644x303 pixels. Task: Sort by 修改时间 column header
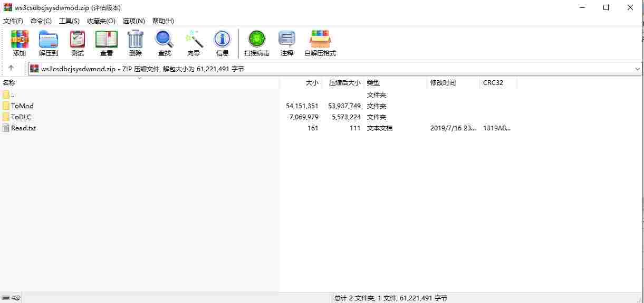454,83
